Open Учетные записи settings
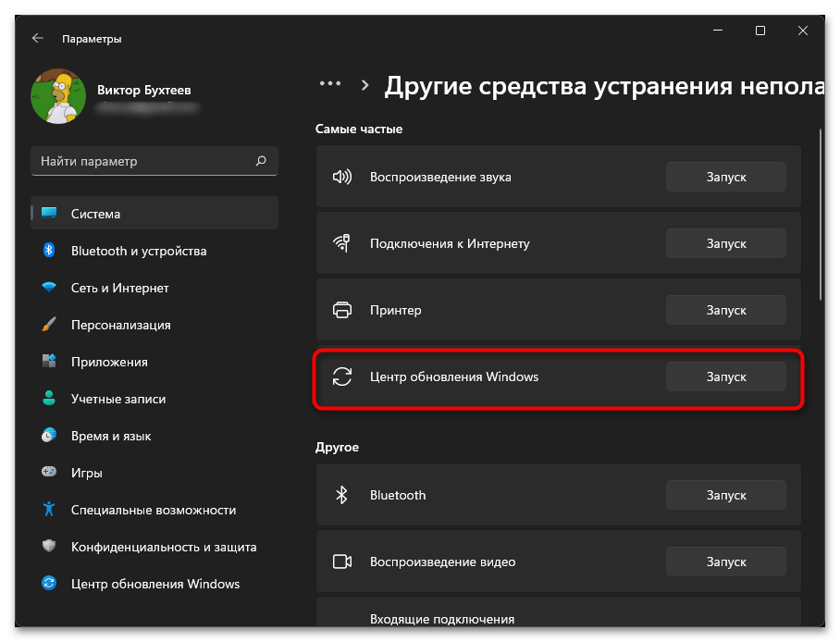Viewport: 840px width, 642px height. tap(154, 398)
